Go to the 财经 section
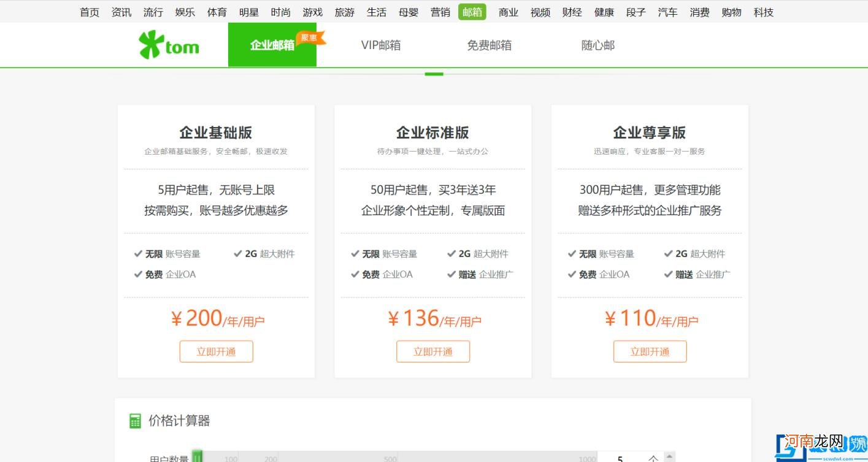This screenshot has height=462, width=868. [x=572, y=12]
